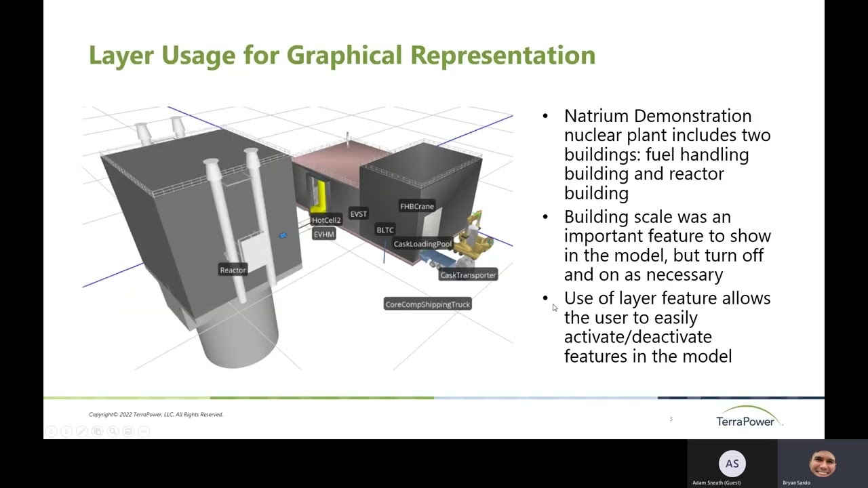The height and width of the screenshot is (488, 868).
Task: Click the FHBCrane label
Action: (417, 207)
